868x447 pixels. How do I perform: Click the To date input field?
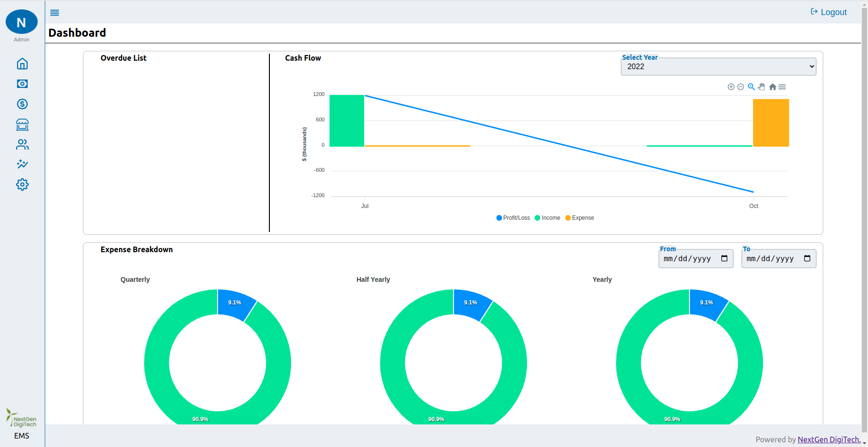coord(779,259)
